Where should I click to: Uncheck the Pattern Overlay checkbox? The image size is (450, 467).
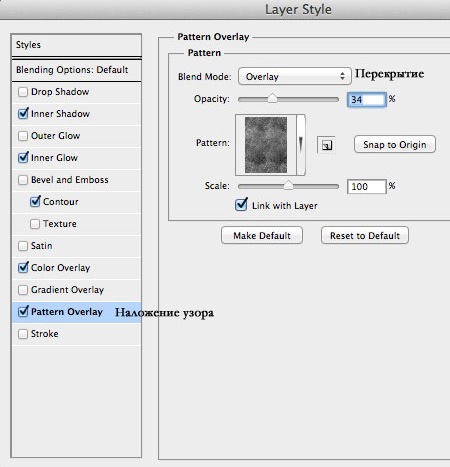coord(23,312)
